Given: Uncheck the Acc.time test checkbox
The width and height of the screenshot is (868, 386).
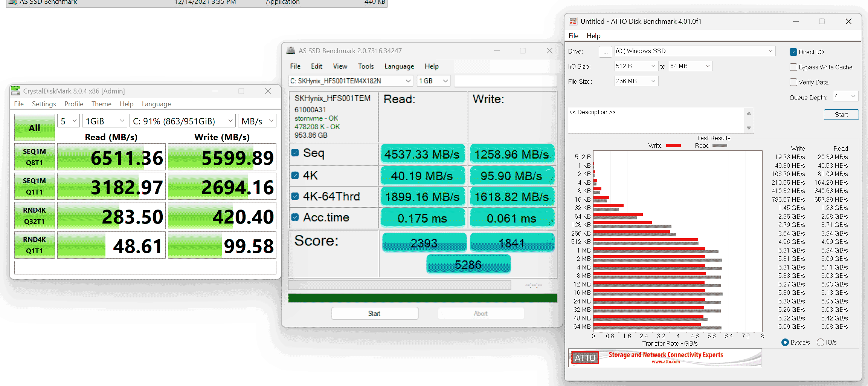Looking at the screenshot, I should [295, 217].
